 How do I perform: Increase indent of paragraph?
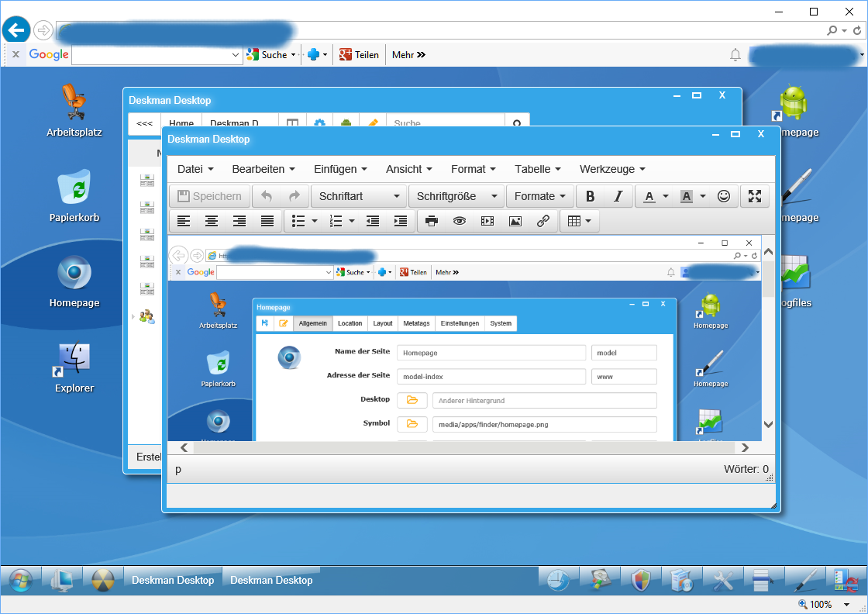400,222
